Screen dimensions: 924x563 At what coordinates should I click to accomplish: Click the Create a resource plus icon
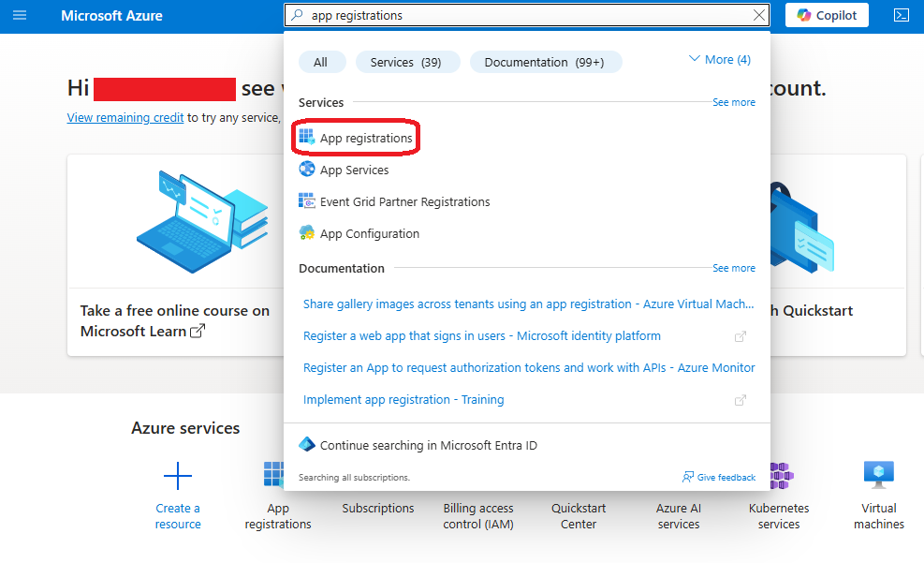(x=178, y=477)
